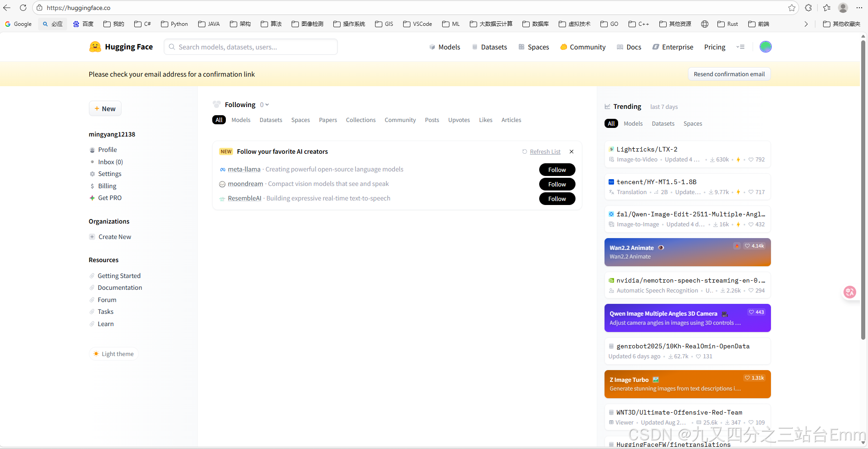Follow ResembleAI
The image size is (868, 449).
557,199
